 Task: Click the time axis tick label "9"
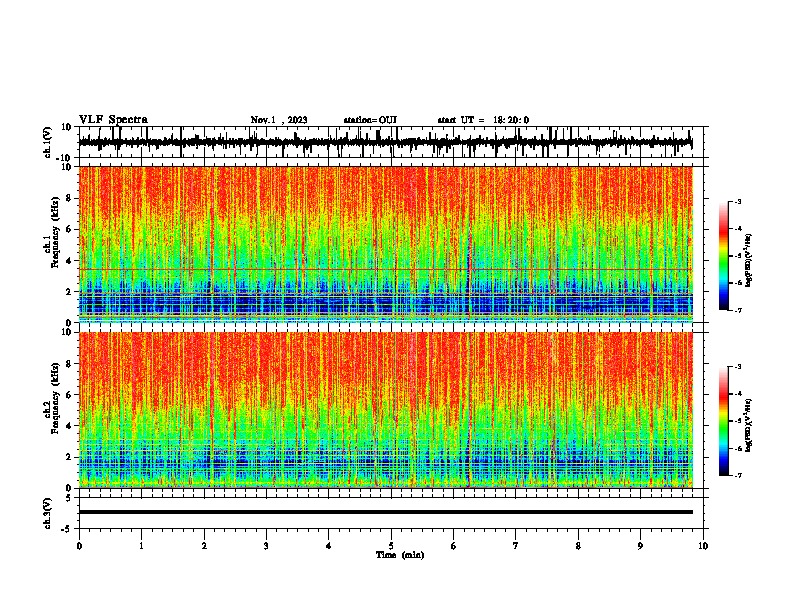[640, 546]
